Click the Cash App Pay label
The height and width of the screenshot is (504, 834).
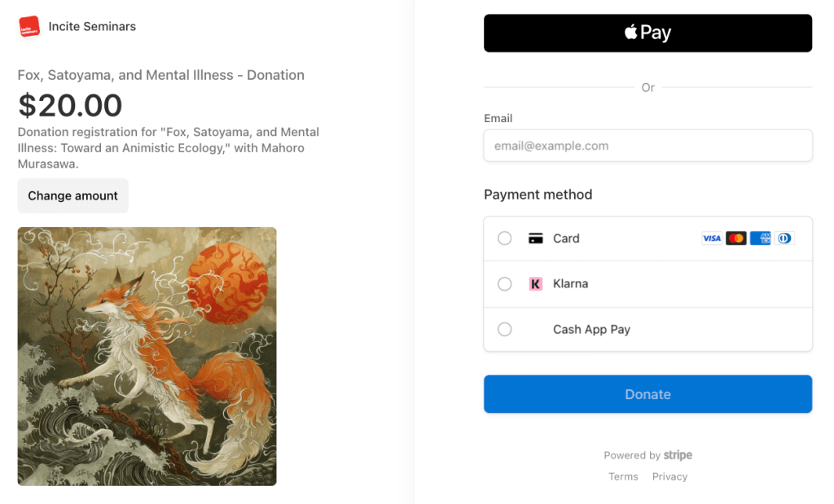591,330
